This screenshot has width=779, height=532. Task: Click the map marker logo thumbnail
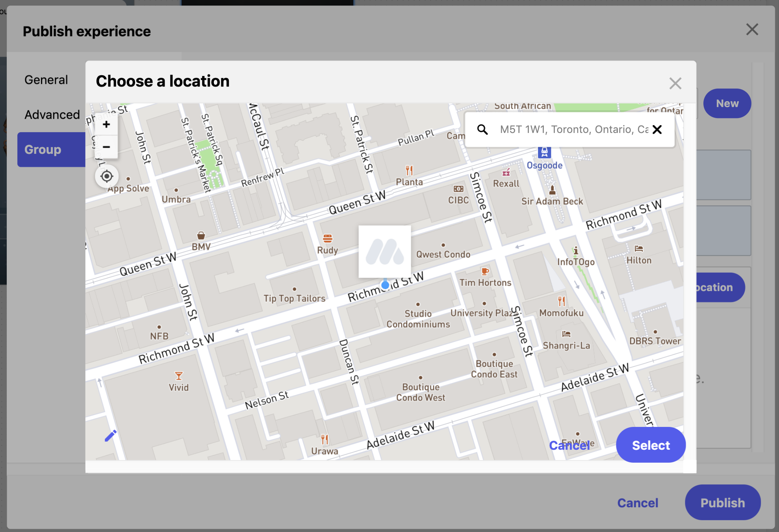(385, 251)
